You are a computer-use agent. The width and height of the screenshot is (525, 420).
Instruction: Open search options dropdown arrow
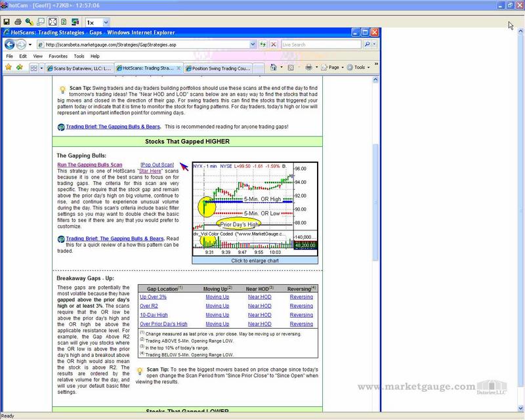(374, 45)
